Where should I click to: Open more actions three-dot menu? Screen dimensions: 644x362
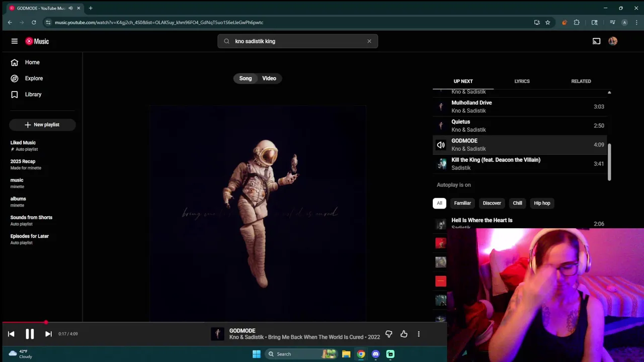pos(419,334)
